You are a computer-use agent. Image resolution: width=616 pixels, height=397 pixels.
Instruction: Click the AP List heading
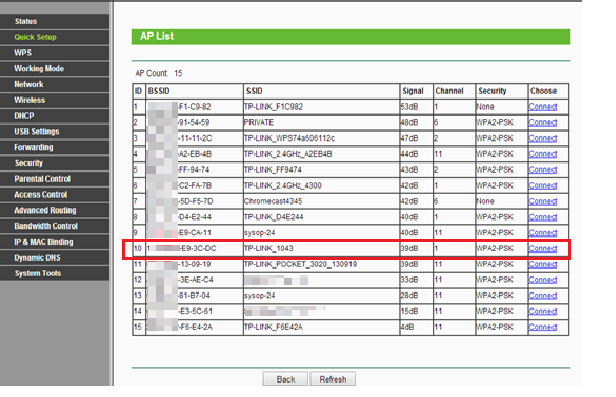pyautogui.click(x=157, y=36)
